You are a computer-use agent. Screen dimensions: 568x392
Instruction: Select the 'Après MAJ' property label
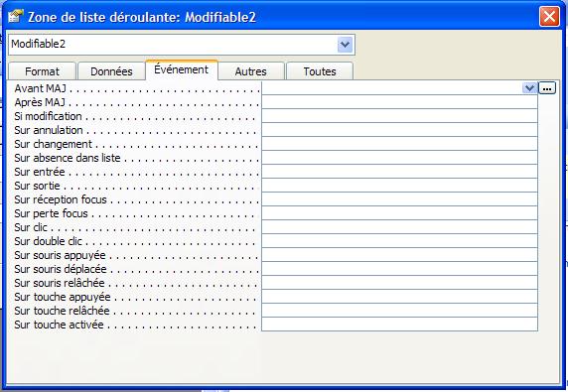(x=40, y=102)
